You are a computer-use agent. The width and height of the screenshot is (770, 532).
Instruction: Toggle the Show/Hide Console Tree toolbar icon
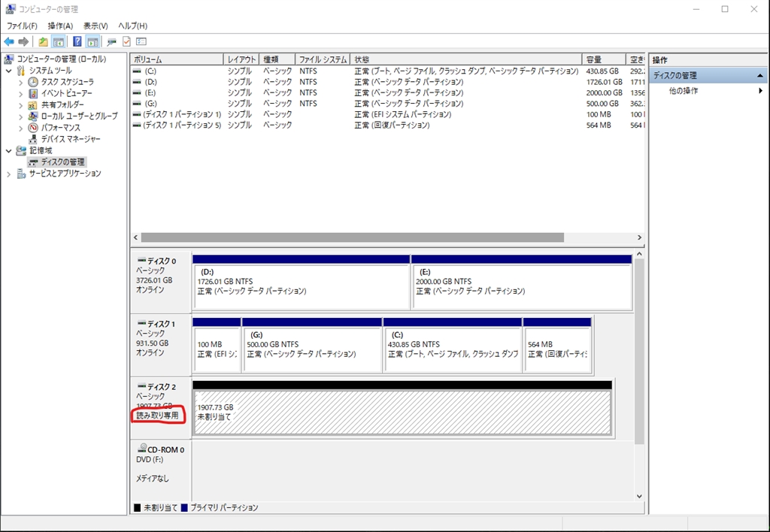coord(59,42)
